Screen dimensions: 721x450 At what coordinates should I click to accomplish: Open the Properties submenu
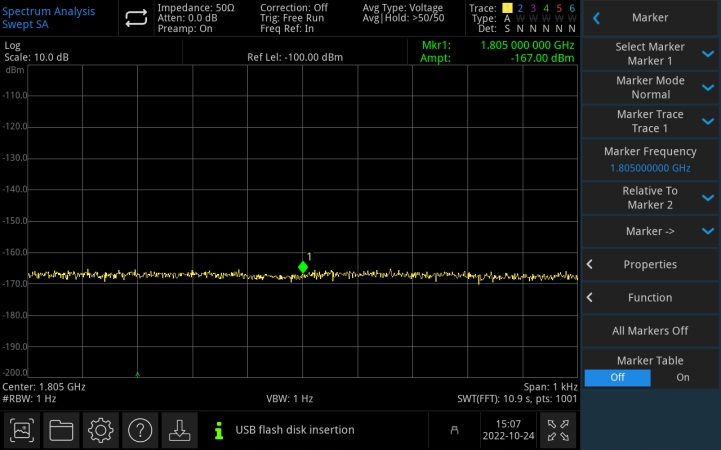tap(650, 264)
